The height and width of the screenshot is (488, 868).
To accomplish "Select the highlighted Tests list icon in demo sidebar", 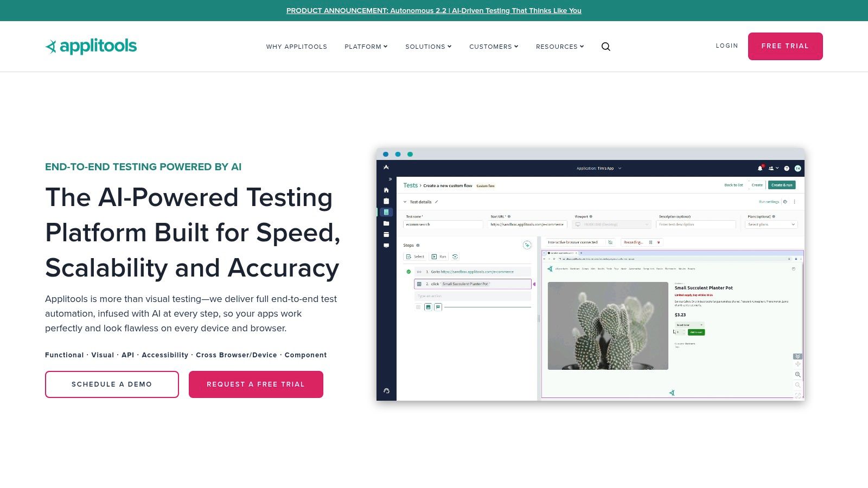I will click(x=386, y=212).
